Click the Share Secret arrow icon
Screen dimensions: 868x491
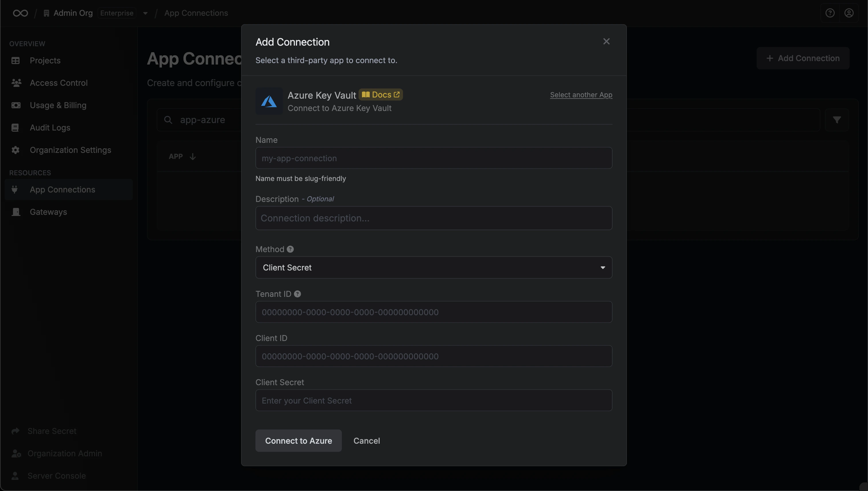point(15,431)
